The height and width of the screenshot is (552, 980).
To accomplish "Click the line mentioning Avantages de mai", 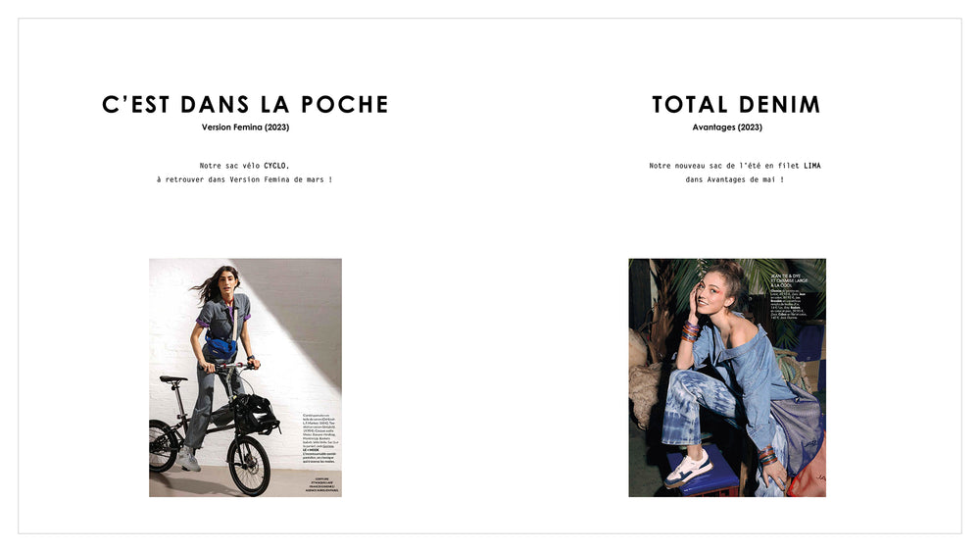I will [734, 179].
